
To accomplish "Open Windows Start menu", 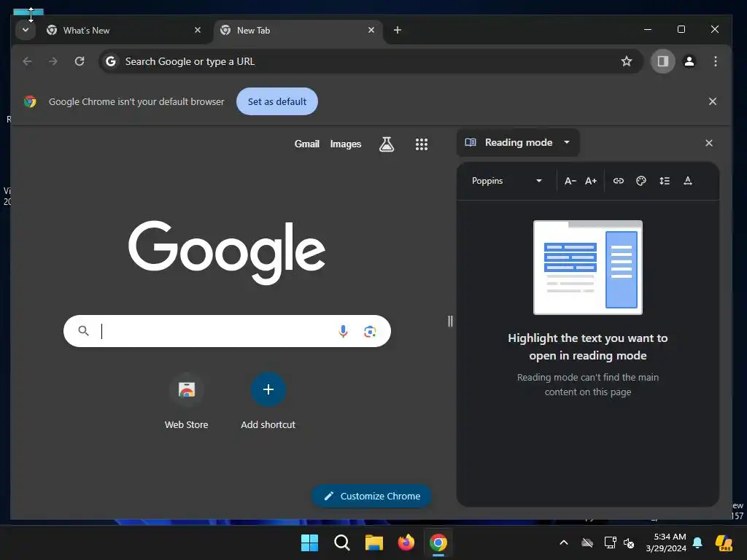I will click(x=309, y=542).
